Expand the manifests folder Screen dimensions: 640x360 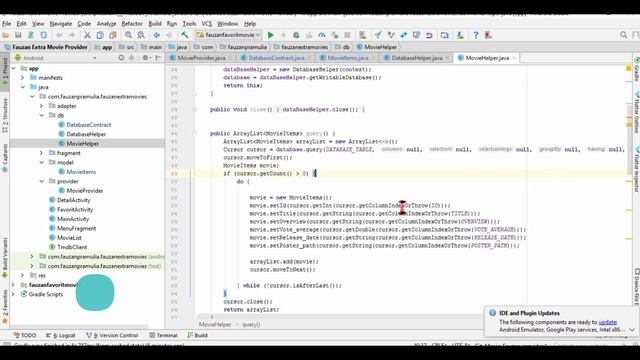22,78
